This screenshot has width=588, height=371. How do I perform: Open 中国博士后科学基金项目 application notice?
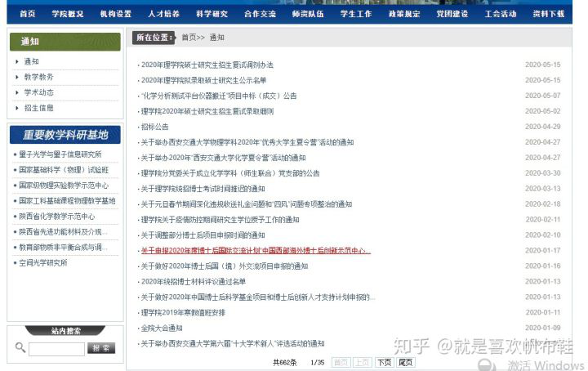tap(258, 297)
